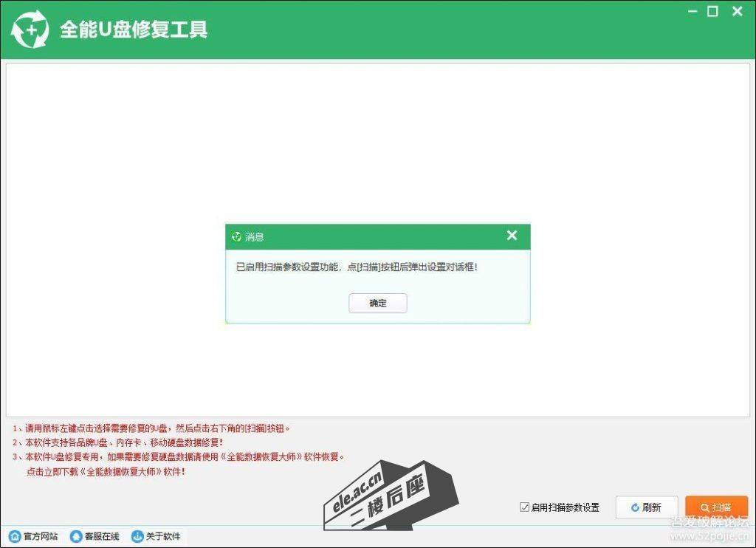Click the message dialog's logo icon
Screen dimensions: 756x548
[x=236, y=237]
